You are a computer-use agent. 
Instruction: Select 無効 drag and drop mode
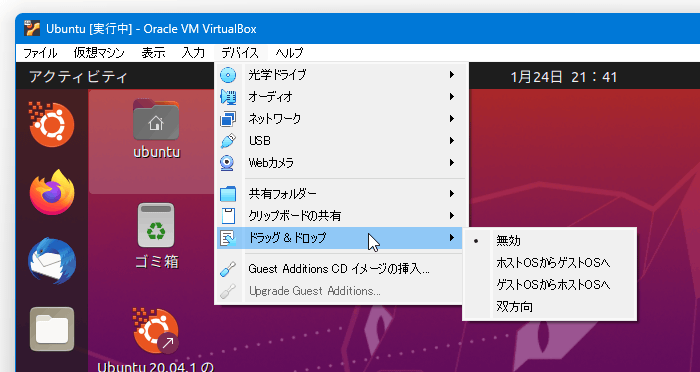click(x=550, y=241)
